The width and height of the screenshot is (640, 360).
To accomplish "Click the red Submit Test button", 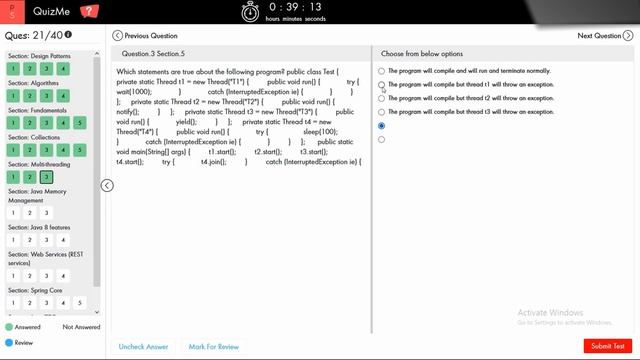I will pyautogui.click(x=608, y=346).
